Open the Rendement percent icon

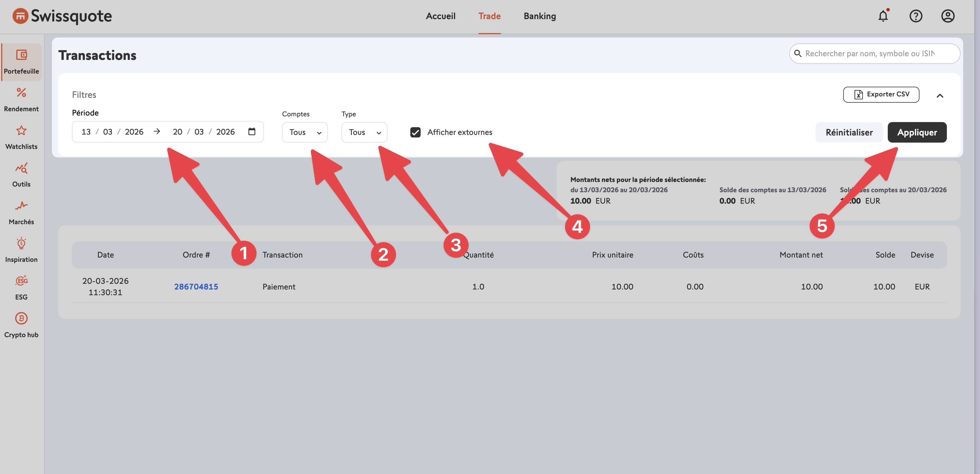click(x=21, y=93)
